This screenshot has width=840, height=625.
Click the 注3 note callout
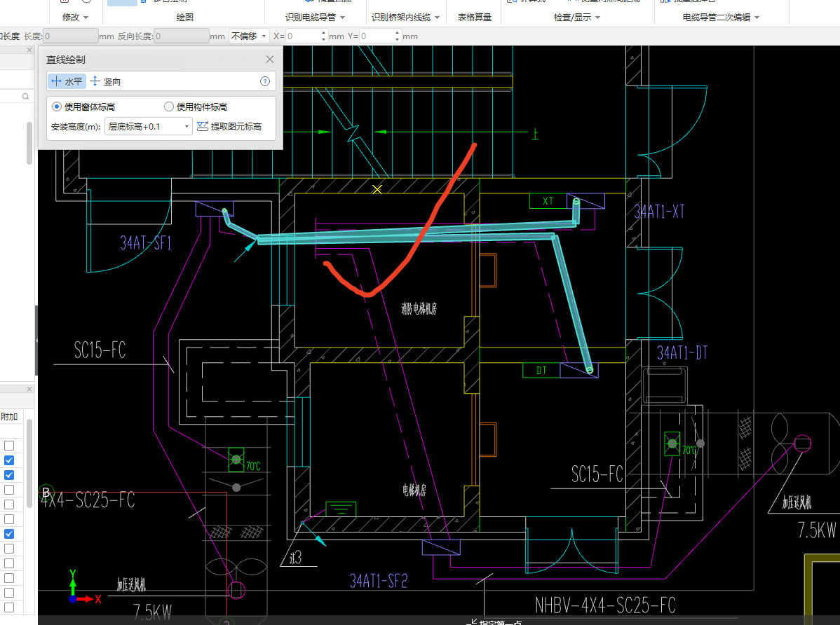[295, 558]
